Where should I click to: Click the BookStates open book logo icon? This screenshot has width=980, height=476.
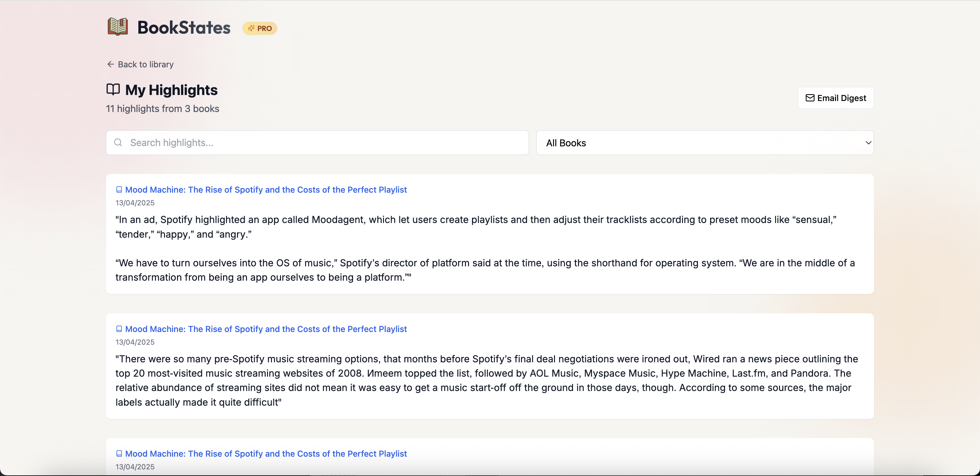point(118,27)
